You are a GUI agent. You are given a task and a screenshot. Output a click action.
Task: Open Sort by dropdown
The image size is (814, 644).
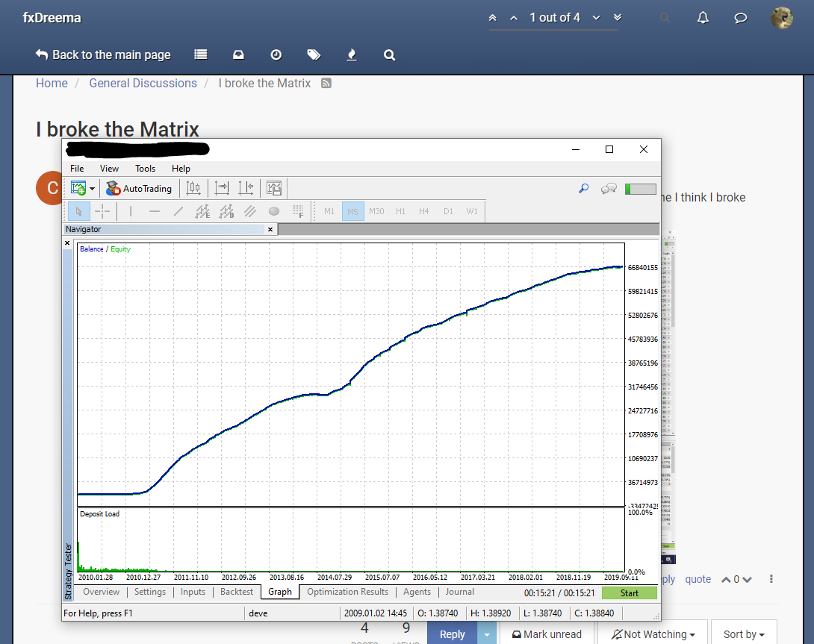point(744,634)
